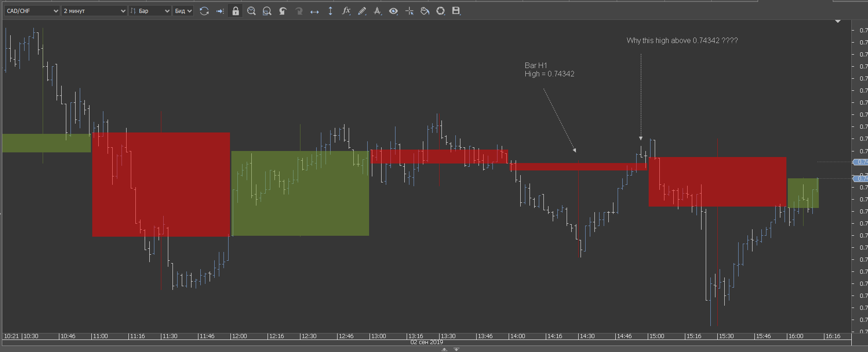Viewport: 868px width, 352px height.
Task: Click the time zoom magnifier icon
Action: coord(251,11)
